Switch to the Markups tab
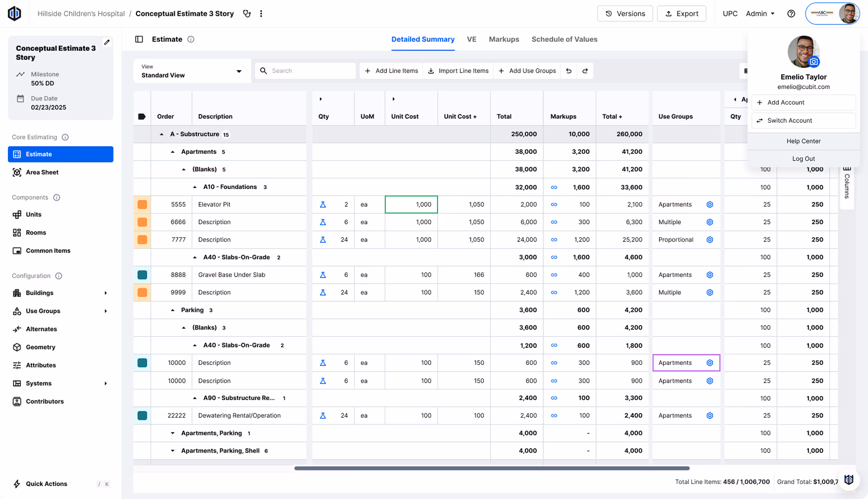 pyautogui.click(x=504, y=39)
